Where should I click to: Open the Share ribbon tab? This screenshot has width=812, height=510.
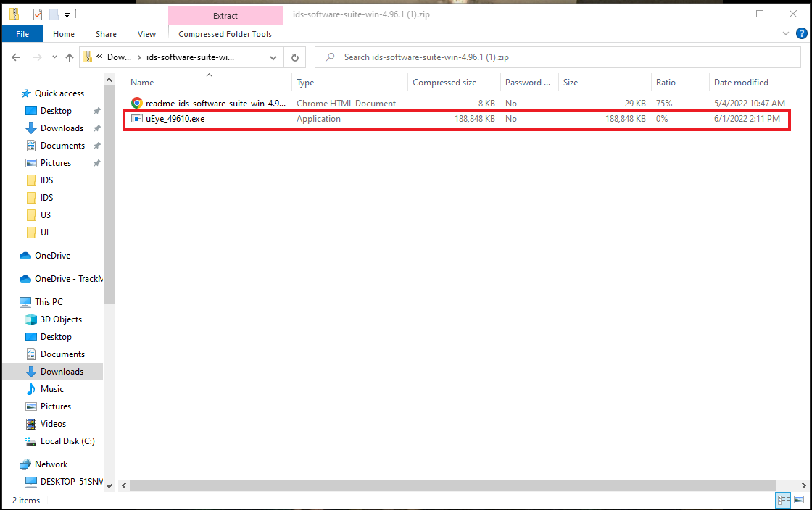click(106, 34)
